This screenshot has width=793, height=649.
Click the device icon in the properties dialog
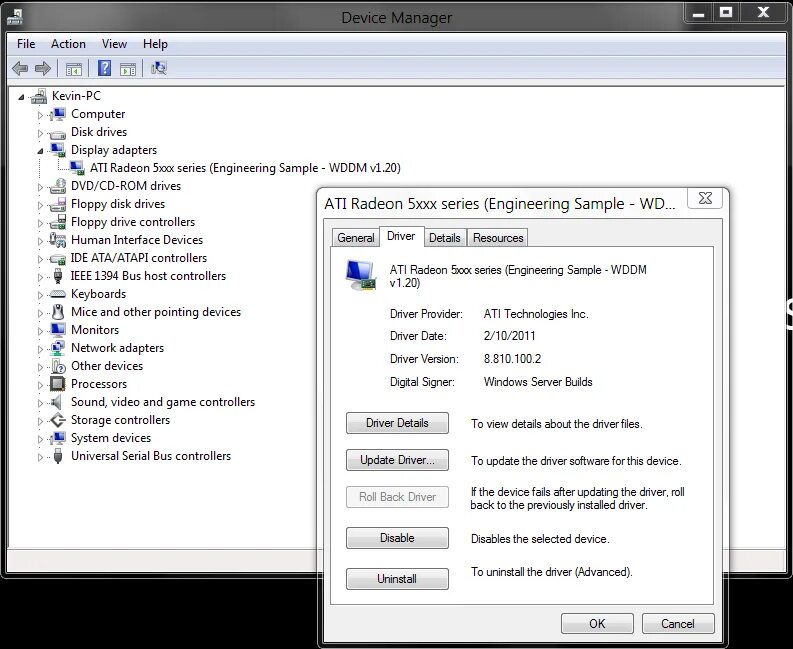tap(361, 275)
